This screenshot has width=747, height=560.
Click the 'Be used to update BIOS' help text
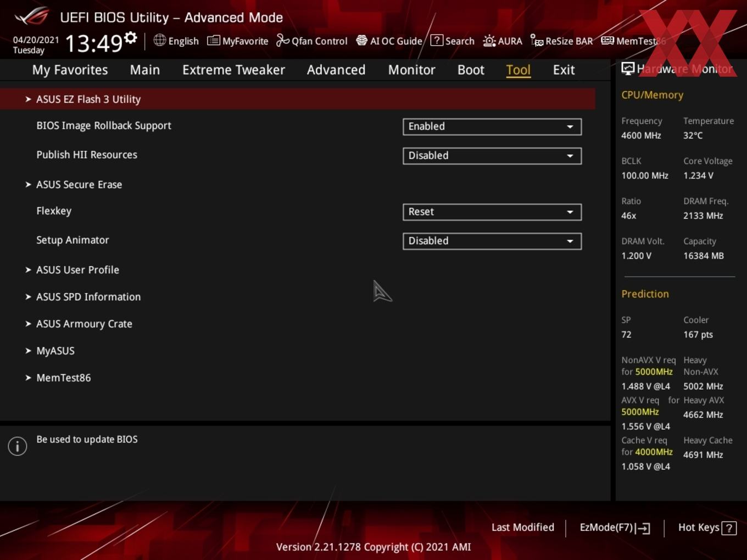pos(87,439)
